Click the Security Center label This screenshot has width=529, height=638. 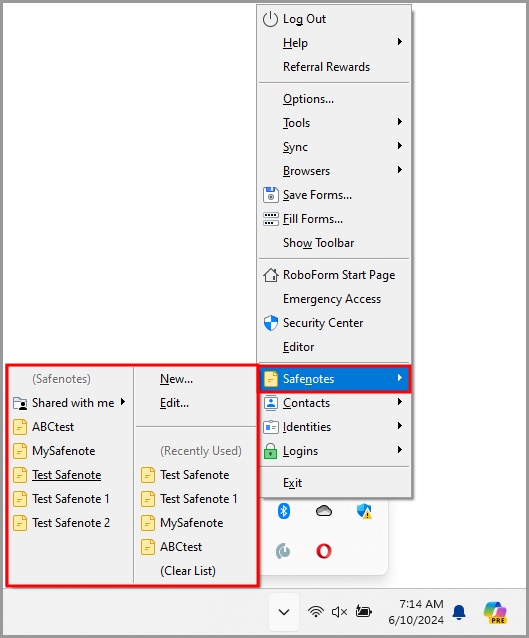[x=323, y=323]
